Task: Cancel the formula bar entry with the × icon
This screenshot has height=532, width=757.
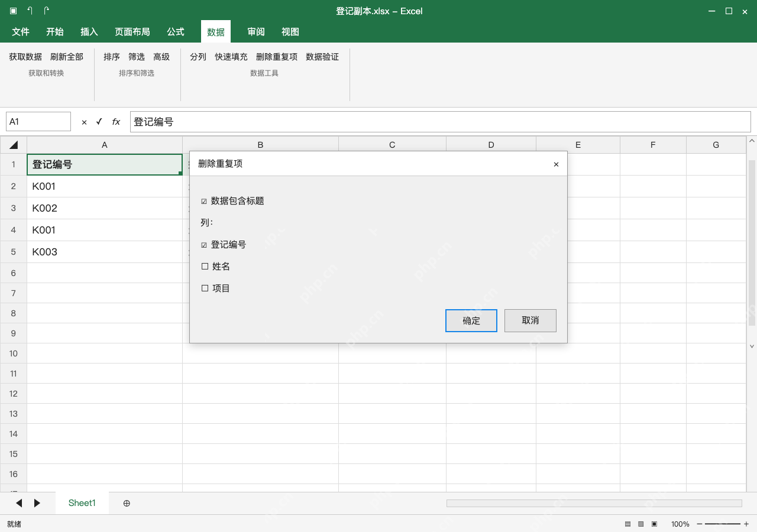Action: (84, 122)
